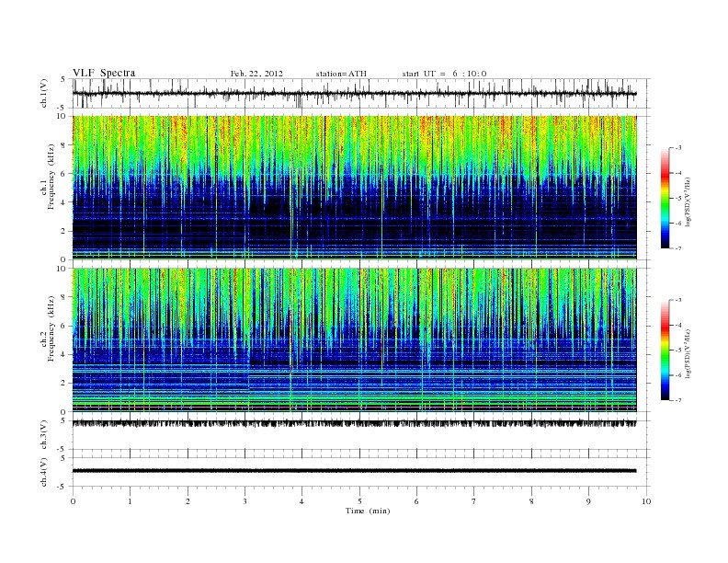The height and width of the screenshot is (563, 728).
Task: Click the 'ch.4(V)' axis label
Action: click(44, 472)
